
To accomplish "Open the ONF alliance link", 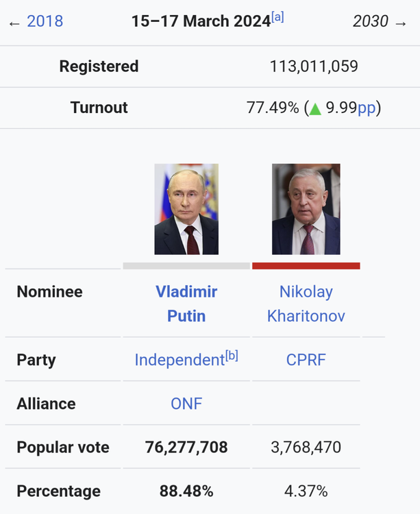I will pyautogui.click(x=186, y=404).
